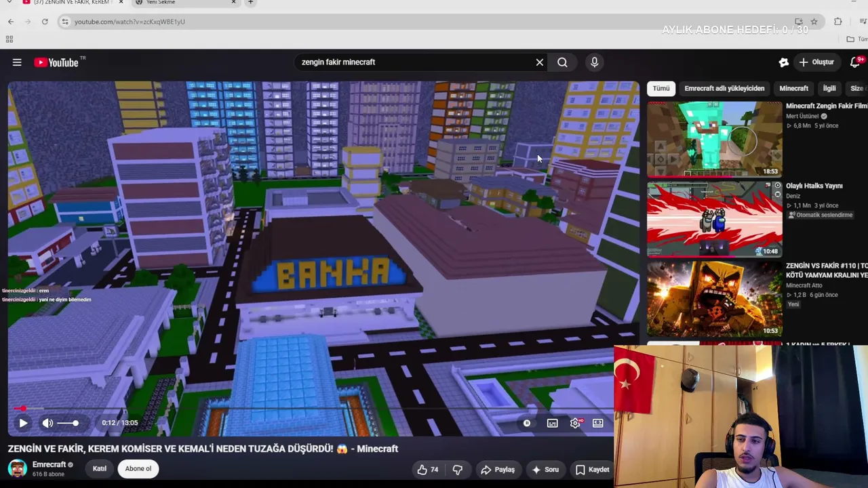Image resolution: width=868 pixels, height=488 pixels.
Task: Click the install-app icon in address bar
Action: click(x=799, y=22)
